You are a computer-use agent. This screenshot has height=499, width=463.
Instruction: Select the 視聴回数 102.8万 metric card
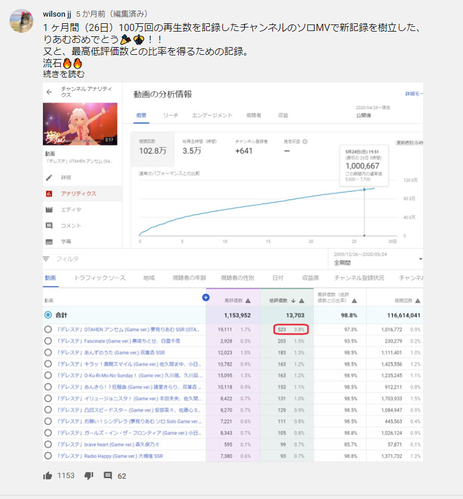pyautogui.click(x=153, y=149)
